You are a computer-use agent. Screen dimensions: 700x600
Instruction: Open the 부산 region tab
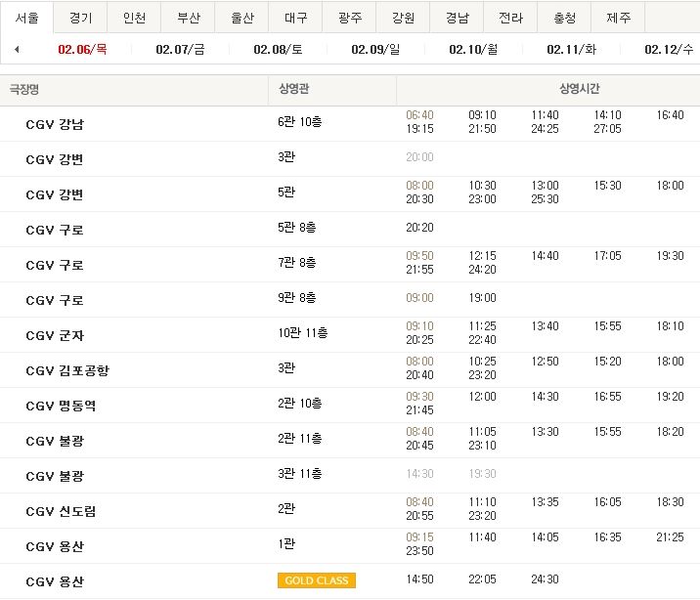pos(188,18)
